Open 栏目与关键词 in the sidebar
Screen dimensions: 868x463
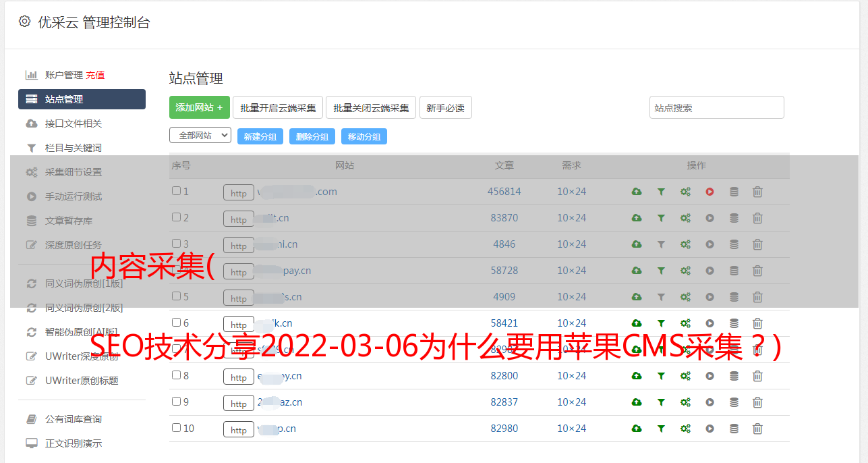pyautogui.click(x=73, y=148)
